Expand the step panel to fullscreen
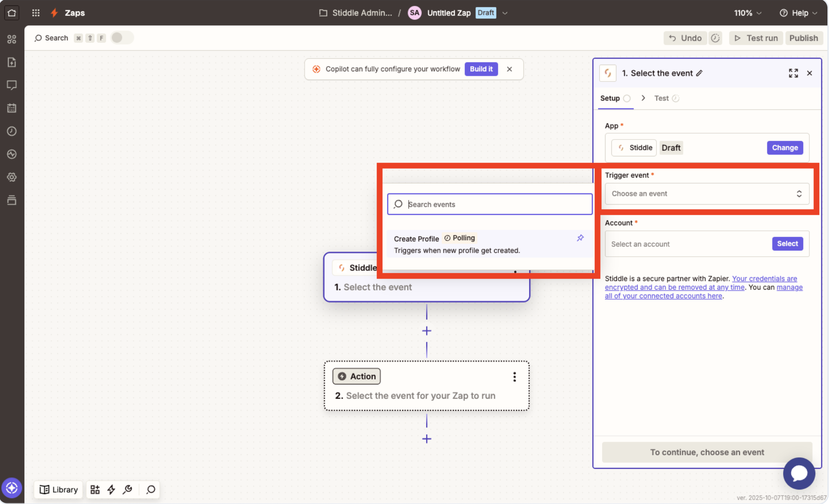The image size is (829, 504). pyautogui.click(x=793, y=73)
